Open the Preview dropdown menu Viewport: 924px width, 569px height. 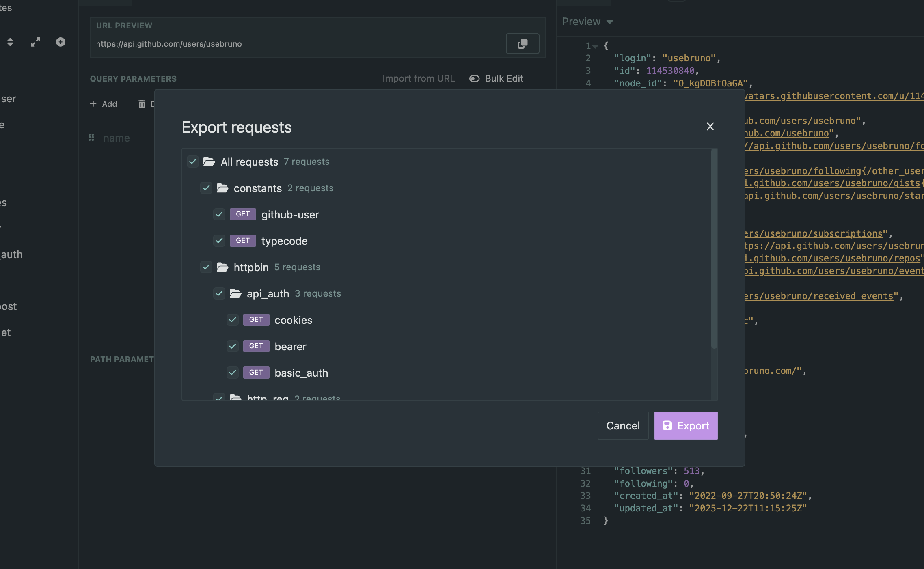pyautogui.click(x=587, y=22)
